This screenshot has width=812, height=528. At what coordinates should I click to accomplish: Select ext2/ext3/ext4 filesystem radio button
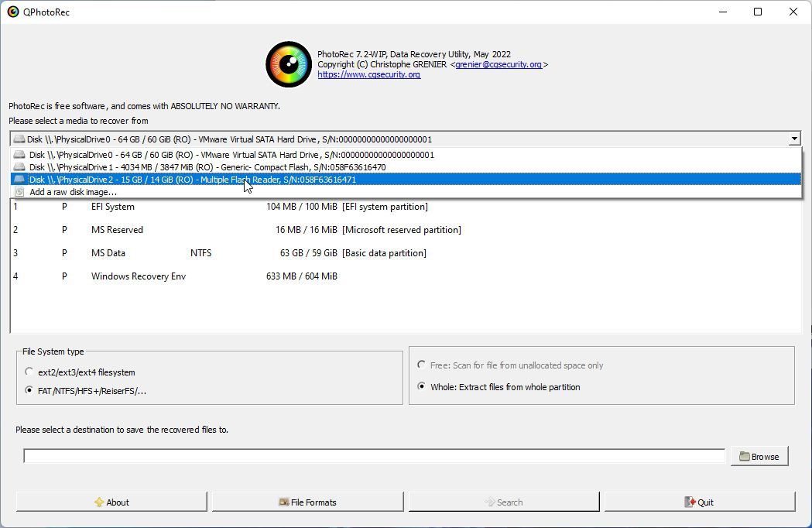[x=29, y=372]
